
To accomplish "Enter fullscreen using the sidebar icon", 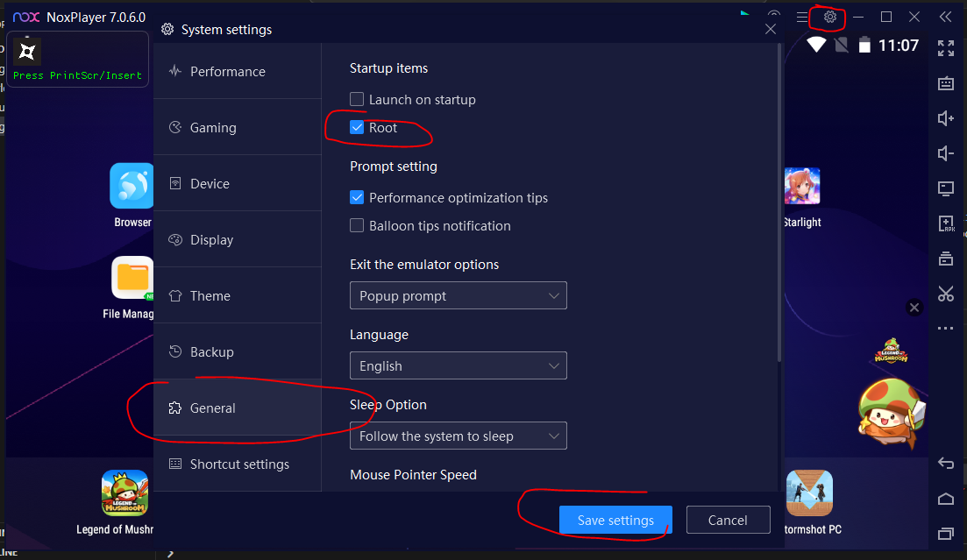I will click(x=946, y=48).
